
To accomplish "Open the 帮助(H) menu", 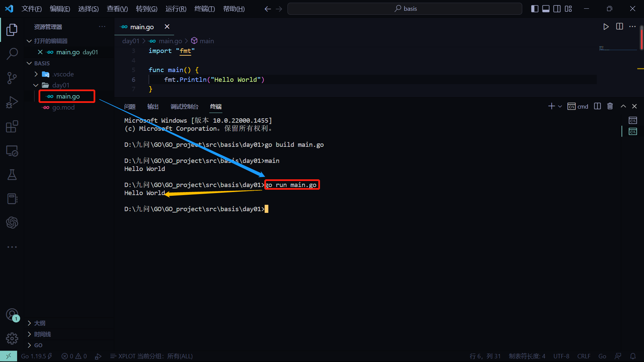I will coord(234,9).
